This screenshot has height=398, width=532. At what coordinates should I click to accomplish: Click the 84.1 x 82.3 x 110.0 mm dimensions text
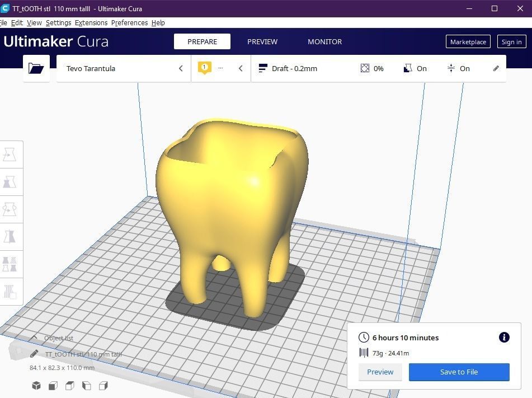[62, 368]
